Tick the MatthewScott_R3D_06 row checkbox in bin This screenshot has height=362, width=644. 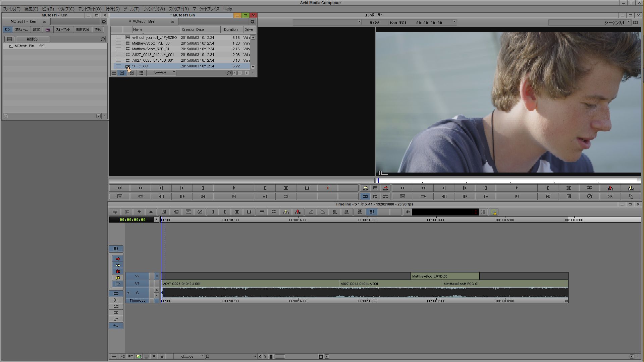[x=118, y=43]
